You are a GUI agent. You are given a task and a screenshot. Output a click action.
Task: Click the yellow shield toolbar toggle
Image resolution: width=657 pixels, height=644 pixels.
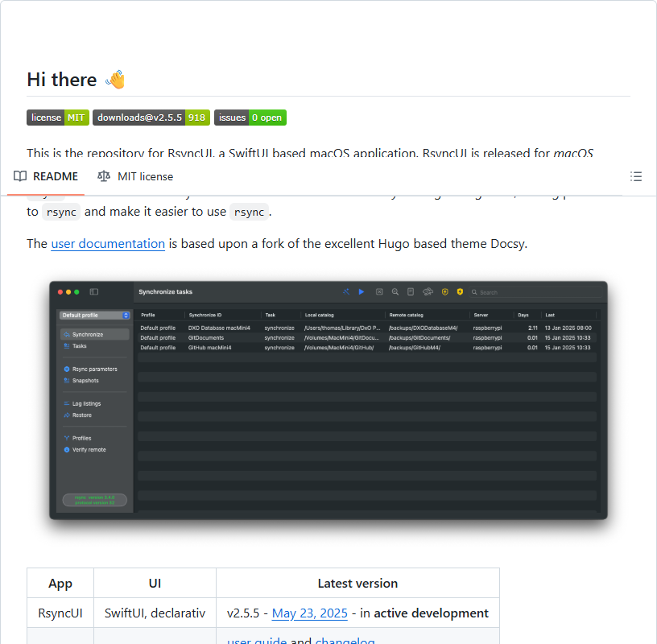click(444, 292)
